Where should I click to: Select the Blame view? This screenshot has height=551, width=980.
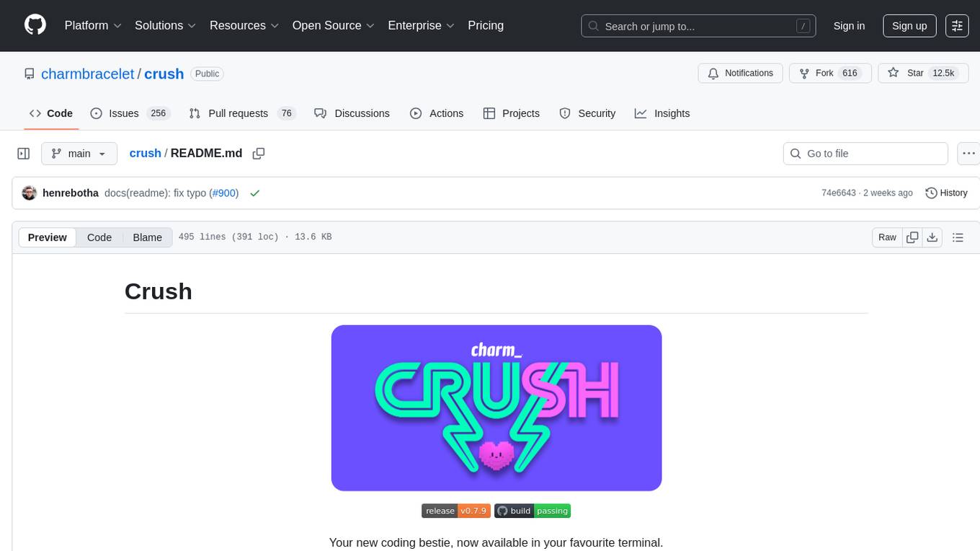[147, 237]
